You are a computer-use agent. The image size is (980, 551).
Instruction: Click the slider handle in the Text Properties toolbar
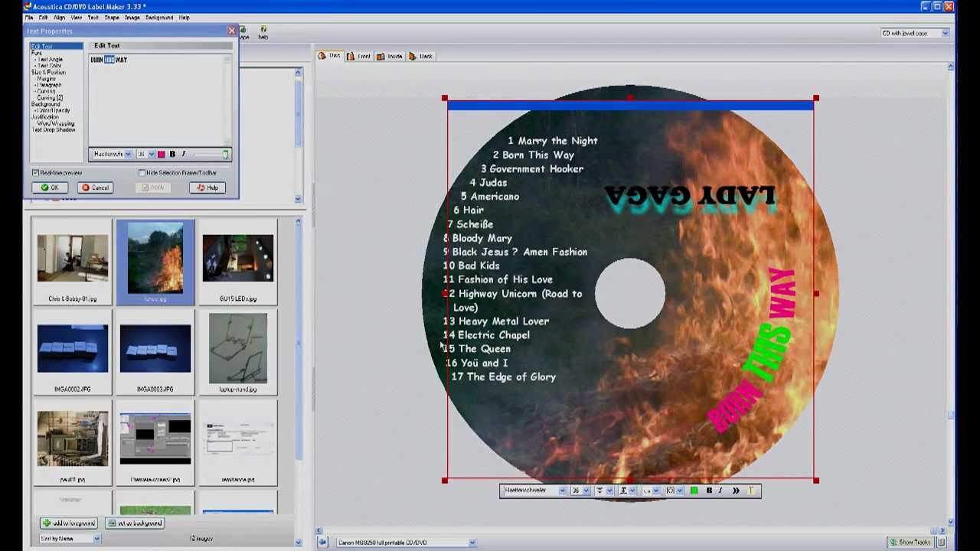click(225, 154)
